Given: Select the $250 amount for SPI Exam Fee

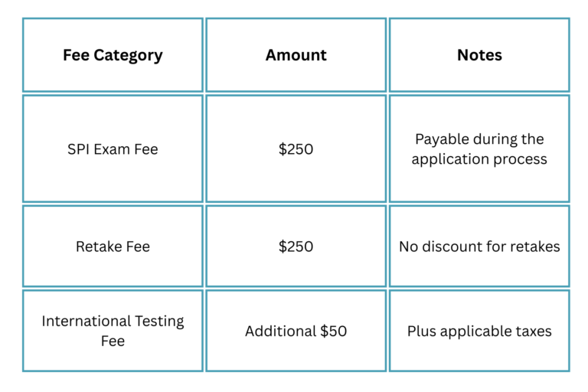Looking at the screenshot, I should tap(296, 149).
